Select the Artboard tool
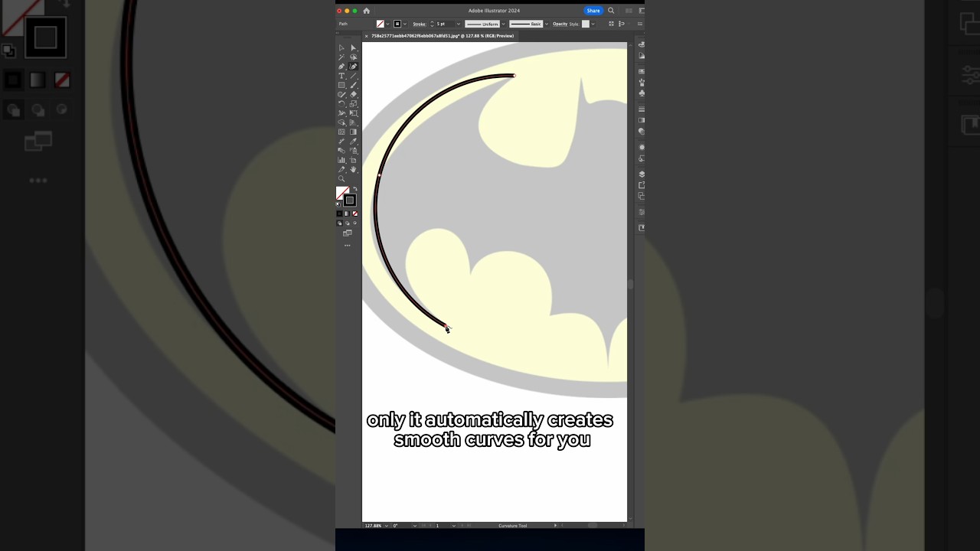The image size is (980, 551). (353, 160)
